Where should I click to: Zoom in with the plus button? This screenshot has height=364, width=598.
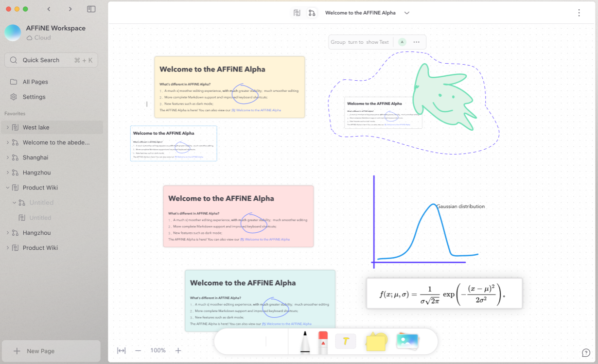point(178,350)
